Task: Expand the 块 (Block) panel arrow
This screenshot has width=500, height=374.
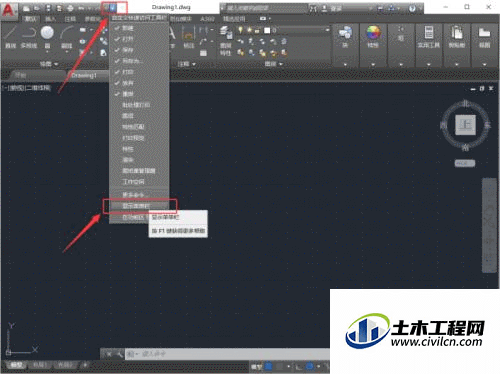Action: pyautogui.click(x=345, y=64)
